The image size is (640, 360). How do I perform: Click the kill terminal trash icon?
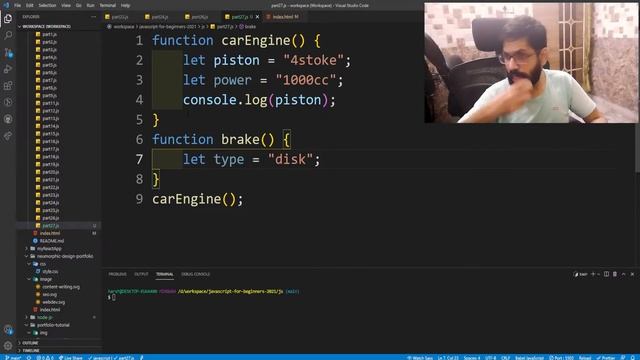[615, 274]
